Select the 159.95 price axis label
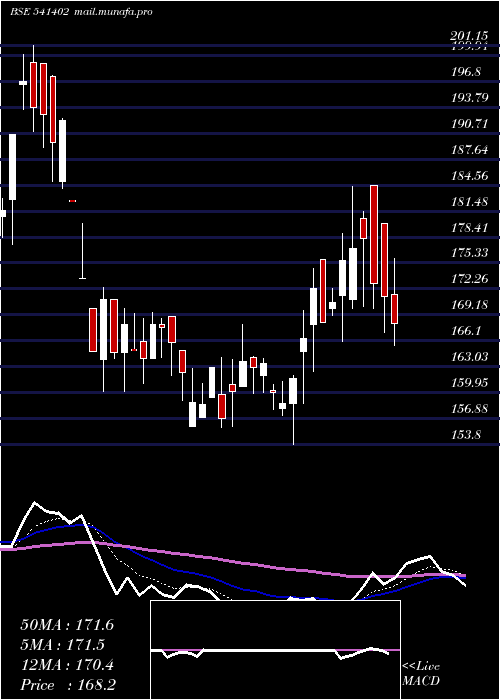 pos(470,383)
